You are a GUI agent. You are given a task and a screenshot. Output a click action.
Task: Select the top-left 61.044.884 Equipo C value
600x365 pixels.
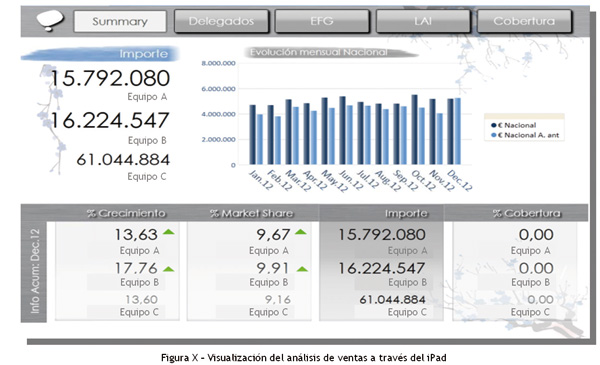coord(123,160)
